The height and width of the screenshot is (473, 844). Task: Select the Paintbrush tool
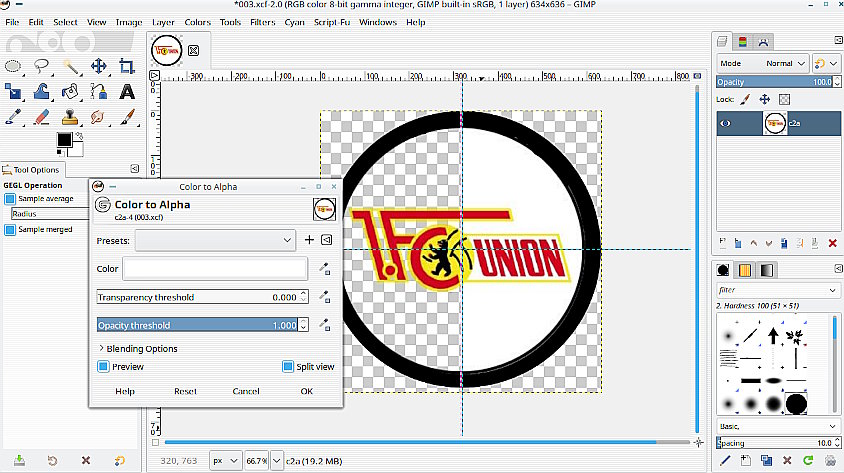point(127,117)
